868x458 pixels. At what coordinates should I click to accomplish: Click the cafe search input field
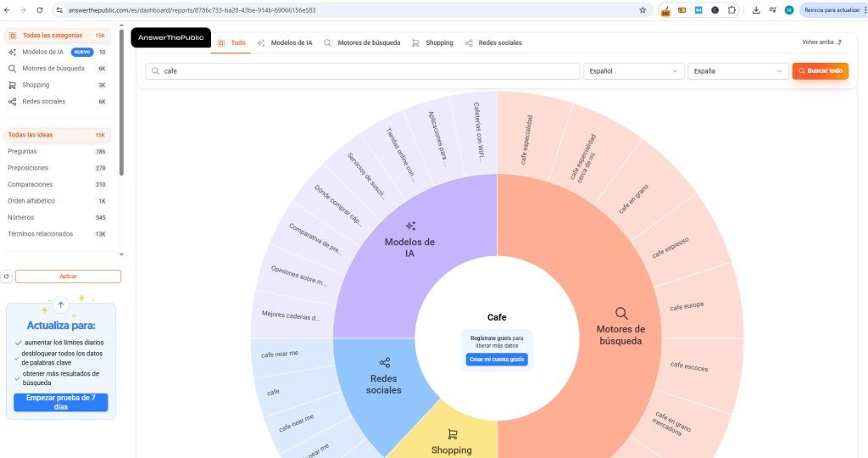coord(363,71)
